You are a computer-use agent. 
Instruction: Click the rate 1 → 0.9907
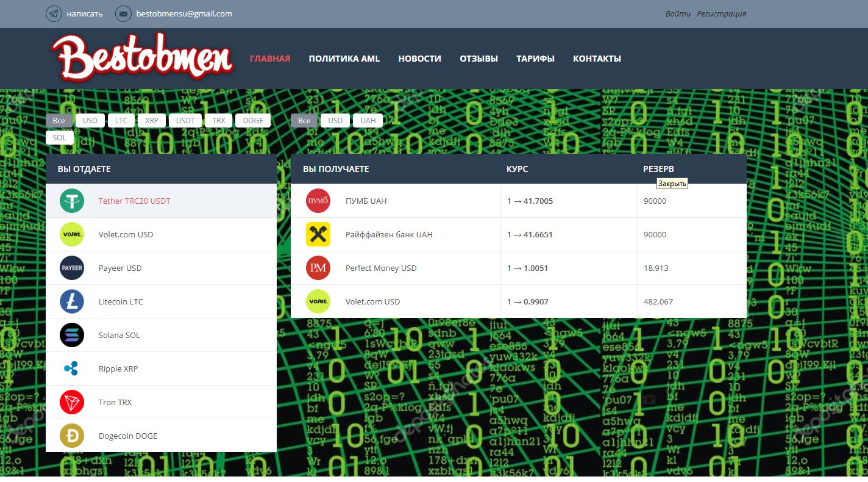pyautogui.click(x=527, y=301)
